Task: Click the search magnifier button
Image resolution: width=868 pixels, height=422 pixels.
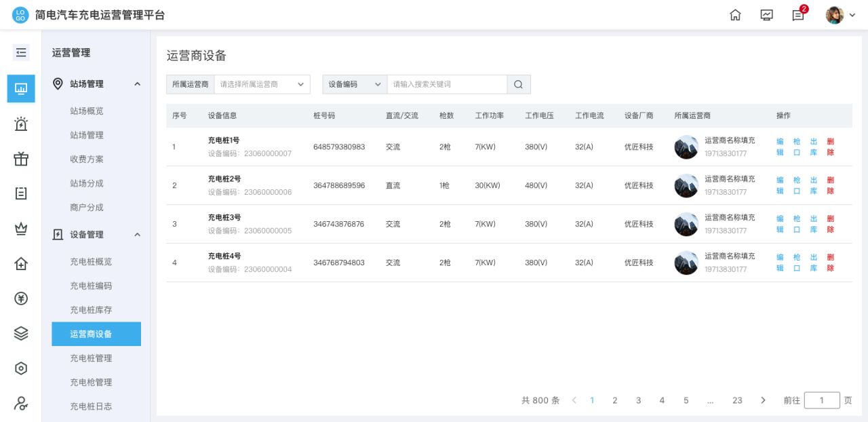Action: 519,84
